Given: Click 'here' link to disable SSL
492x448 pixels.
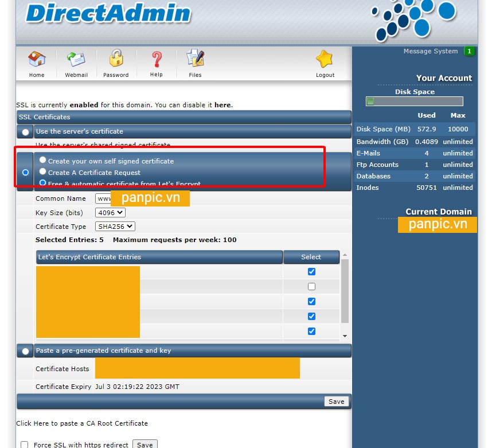Looking at the screenshot, I should [223, 105].
